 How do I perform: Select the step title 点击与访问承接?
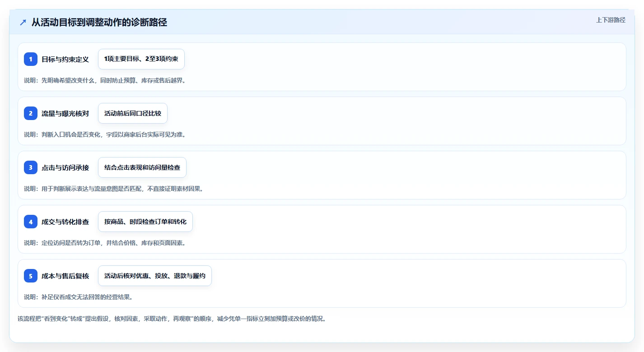[x=65, y=167]
